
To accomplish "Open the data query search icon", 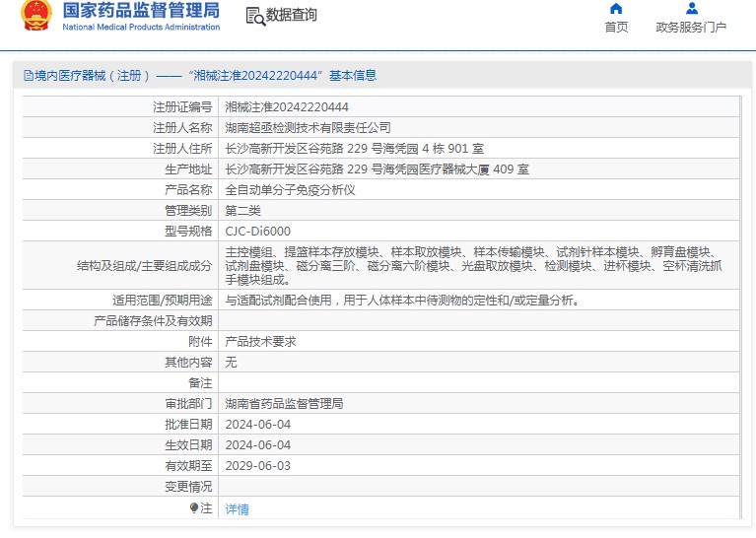I will (255, 17).
